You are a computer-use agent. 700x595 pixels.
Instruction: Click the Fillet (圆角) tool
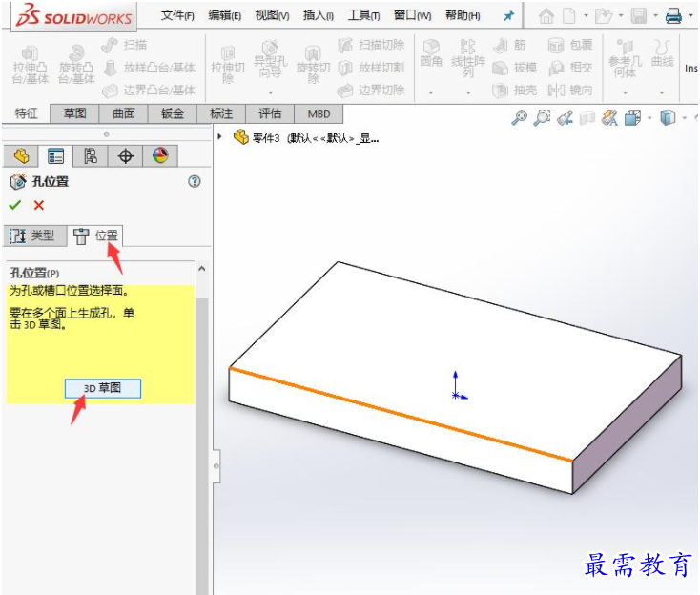pos(431,53)
